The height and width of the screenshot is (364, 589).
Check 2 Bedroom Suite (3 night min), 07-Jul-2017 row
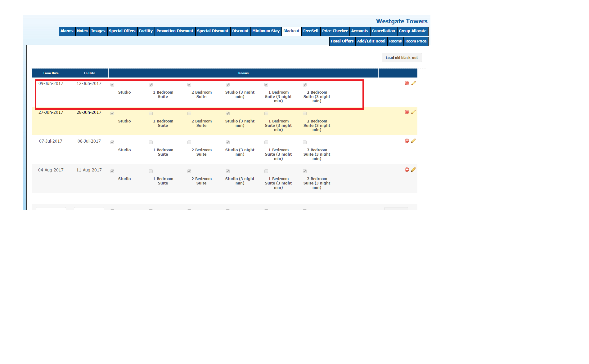[x=305, y=142]
